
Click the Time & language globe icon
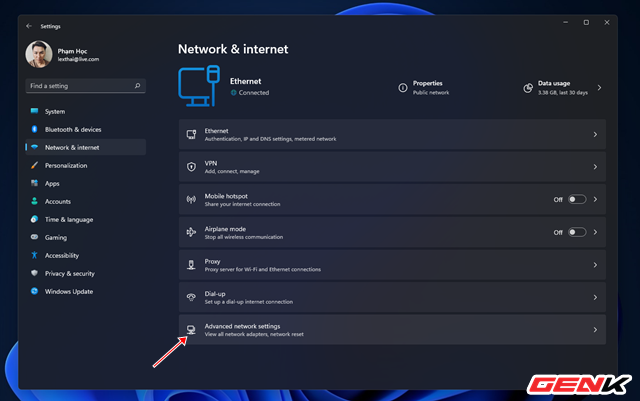34,219
